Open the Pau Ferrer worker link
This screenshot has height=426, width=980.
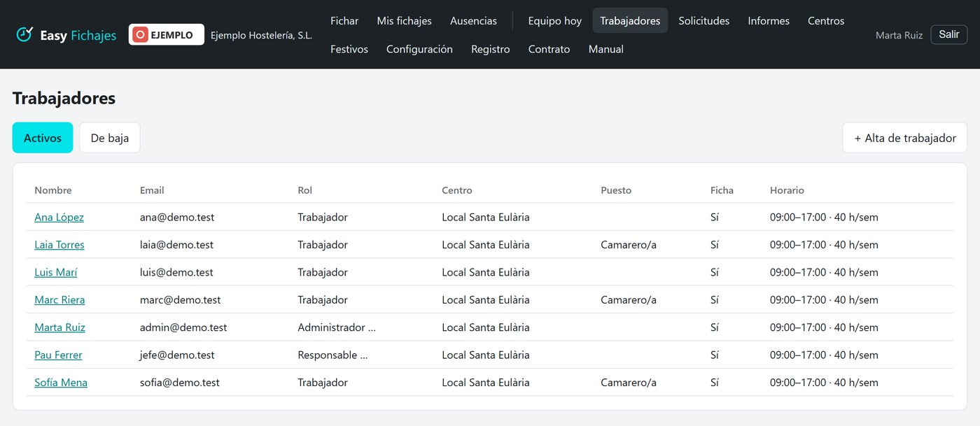[58, 355]
